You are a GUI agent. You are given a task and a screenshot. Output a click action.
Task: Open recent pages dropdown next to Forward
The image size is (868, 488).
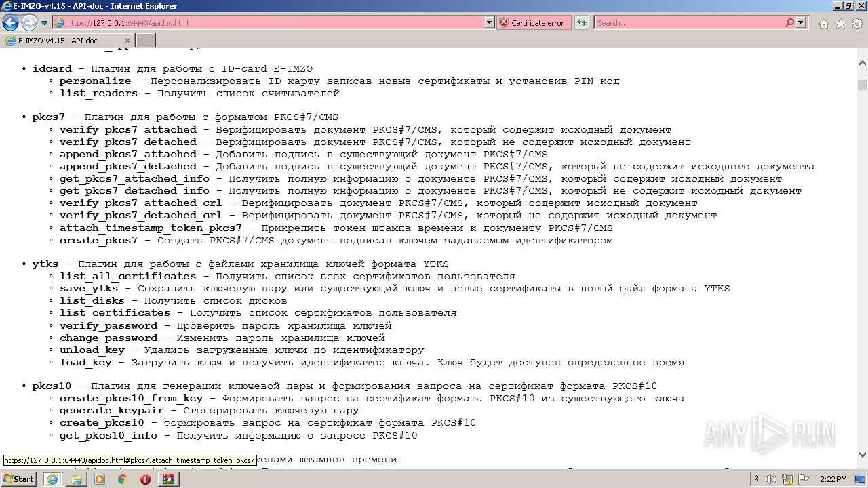tap(45, 23)
